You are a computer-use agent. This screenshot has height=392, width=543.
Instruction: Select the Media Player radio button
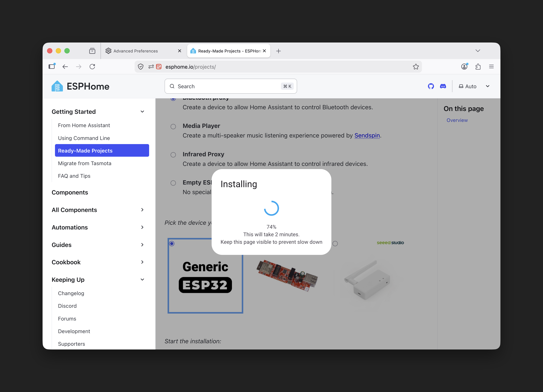tap(173, 127)
